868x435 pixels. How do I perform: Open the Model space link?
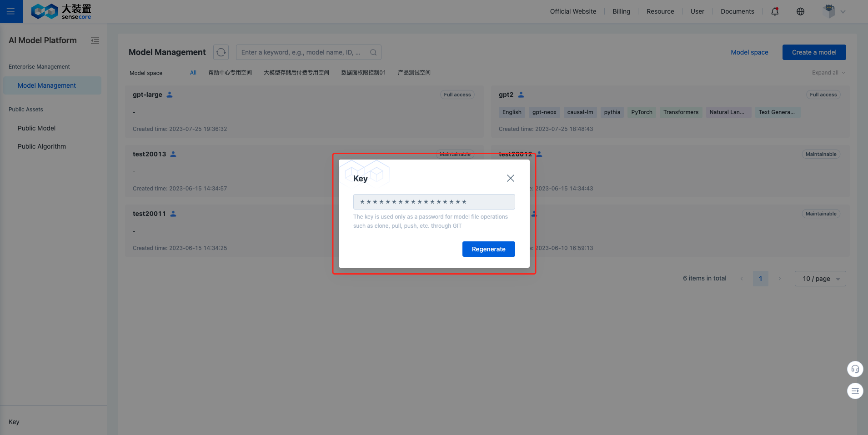click(749, 52)
